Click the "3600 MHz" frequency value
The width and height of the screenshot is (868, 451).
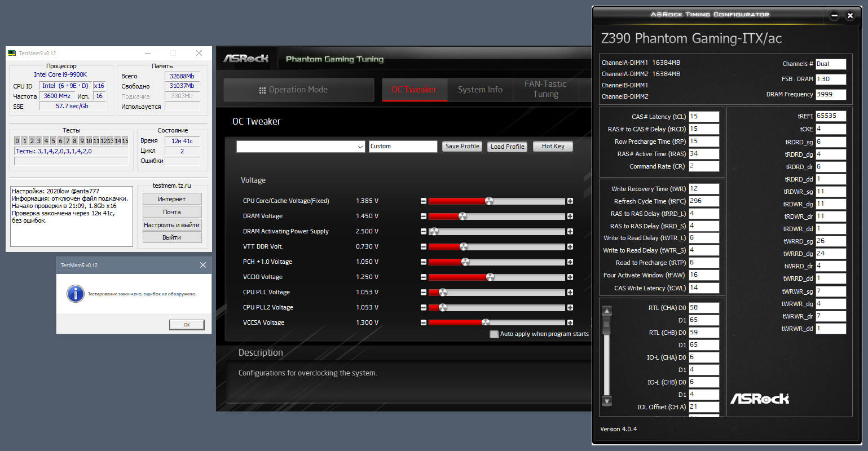click(57, 96)
